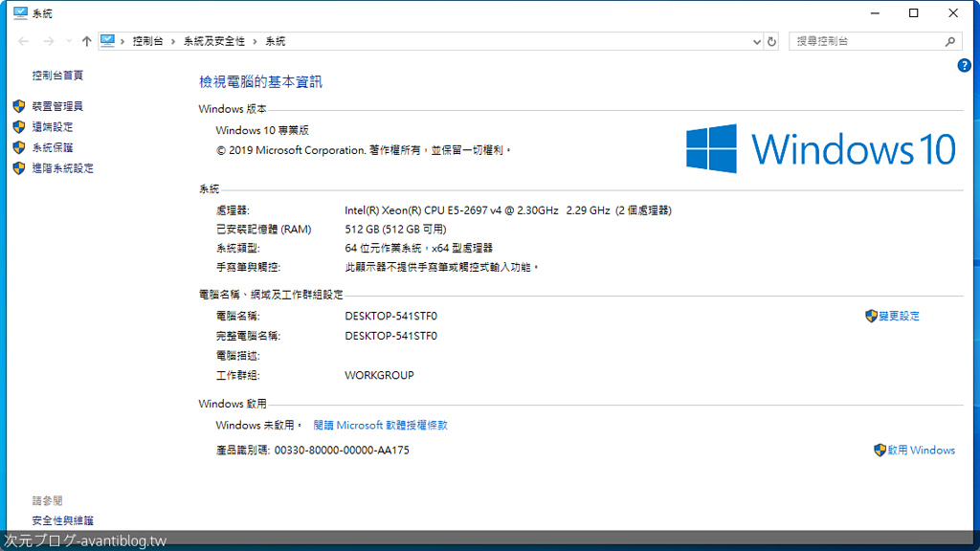Click the shield icon beside 系統保護
The width and height of the screenshot is (980, 551).
click(19, 147)
